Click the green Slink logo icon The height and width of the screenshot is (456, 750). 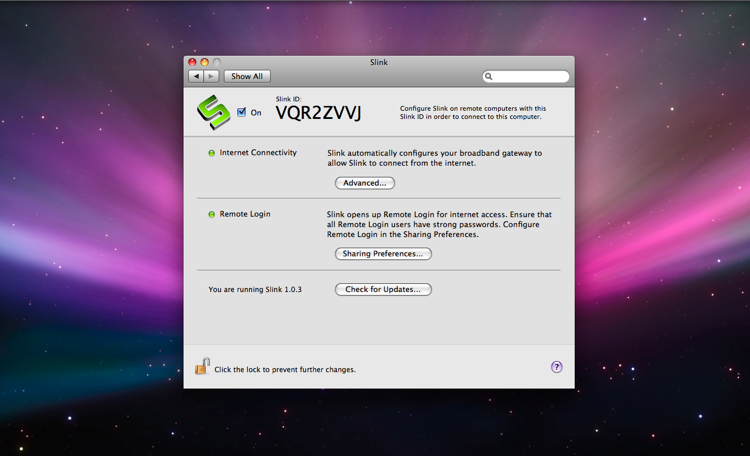click(x=213, y=112)
